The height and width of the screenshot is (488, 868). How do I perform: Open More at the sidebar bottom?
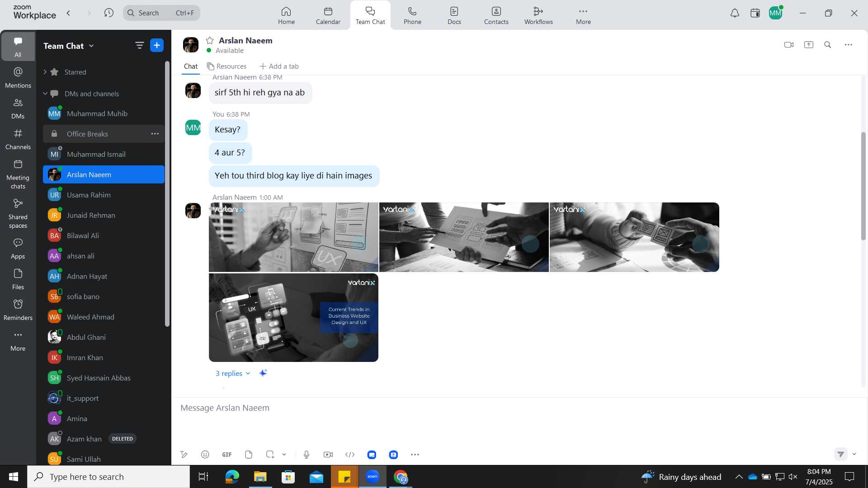tap(18, 341)
